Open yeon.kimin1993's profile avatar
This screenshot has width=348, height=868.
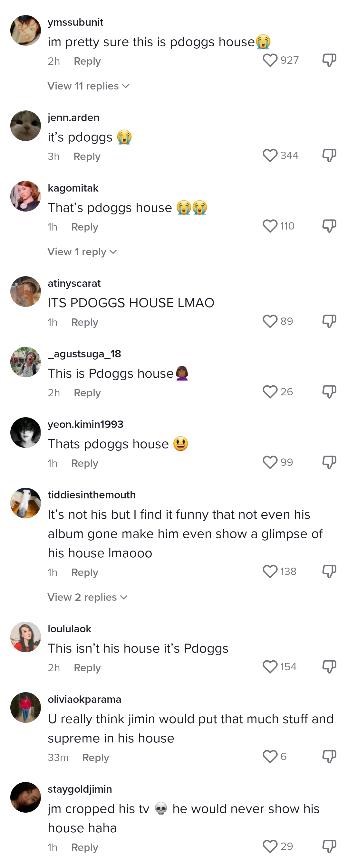pos(26,432)
